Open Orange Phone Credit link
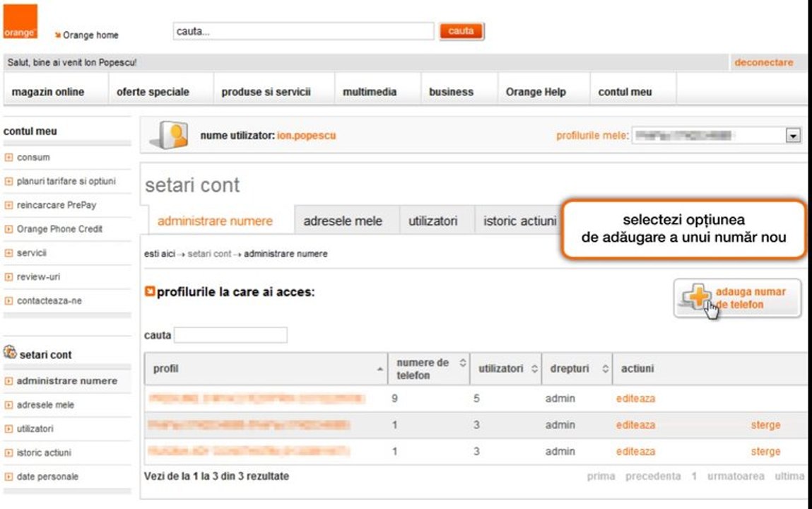 click(x=59, y=229)
